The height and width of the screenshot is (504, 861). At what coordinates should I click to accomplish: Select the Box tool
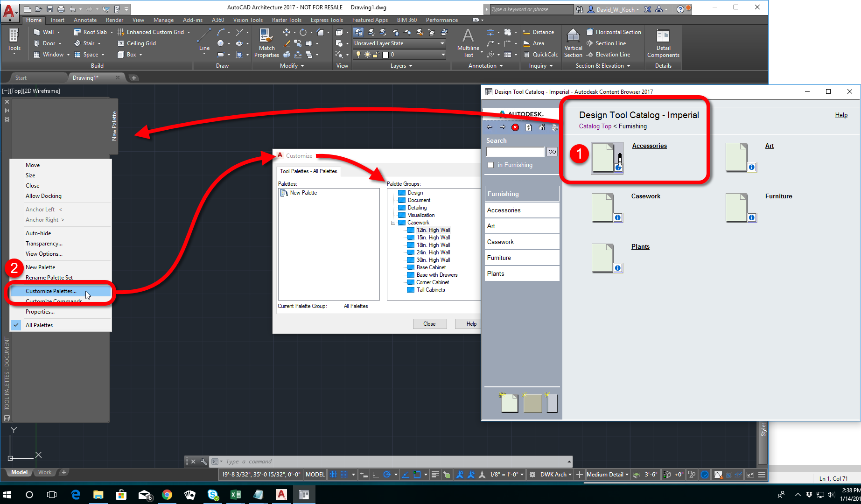tap(127, 55)
